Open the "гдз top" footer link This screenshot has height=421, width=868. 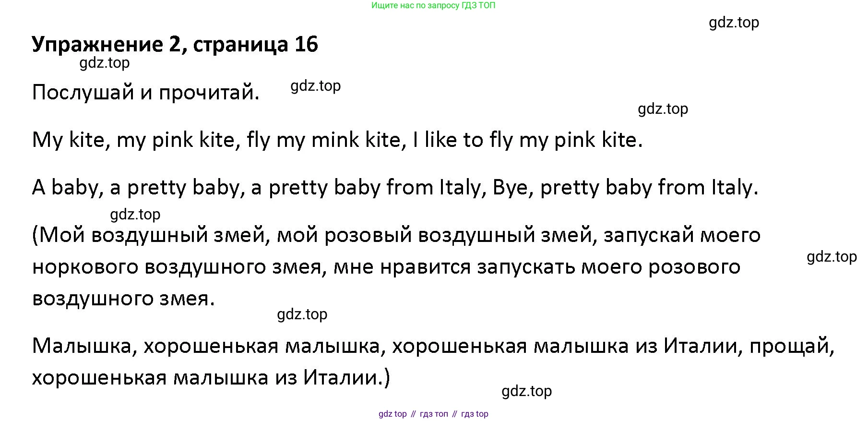click(475, 414)
